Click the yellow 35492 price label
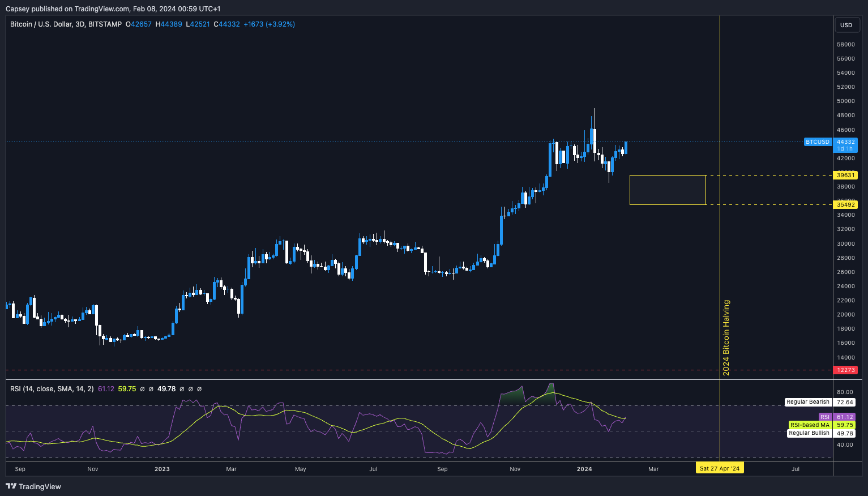Image resolution: width=868 pixels, height=496 pixels. 846,204
